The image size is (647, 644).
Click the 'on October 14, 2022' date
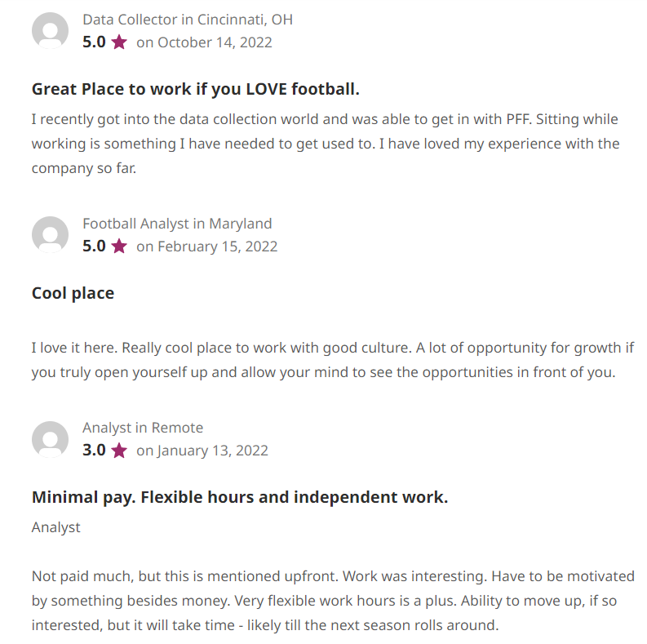[204, 42]
